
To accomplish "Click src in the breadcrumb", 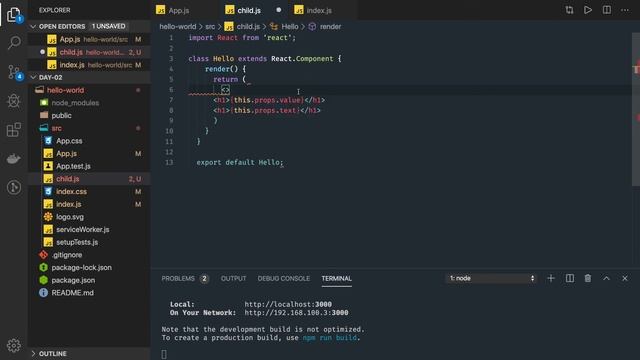I will pyautogui.click(x=210, y=27).
